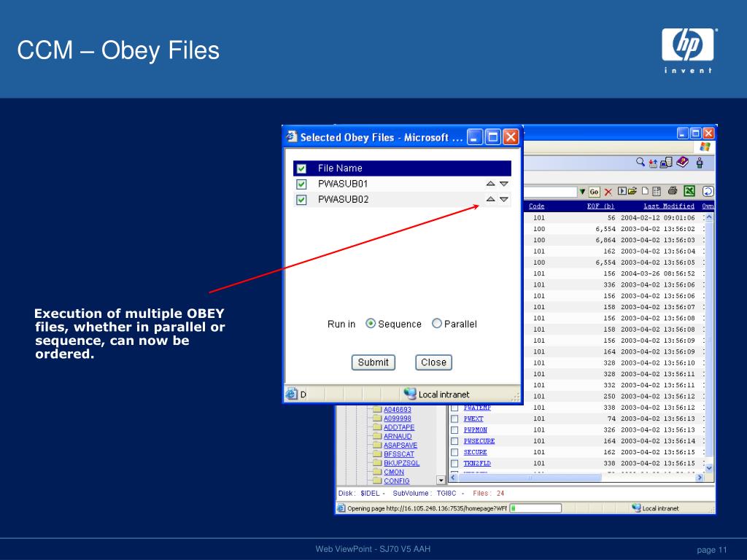Click the Windows flag logo in the browser window

[705, 147]
